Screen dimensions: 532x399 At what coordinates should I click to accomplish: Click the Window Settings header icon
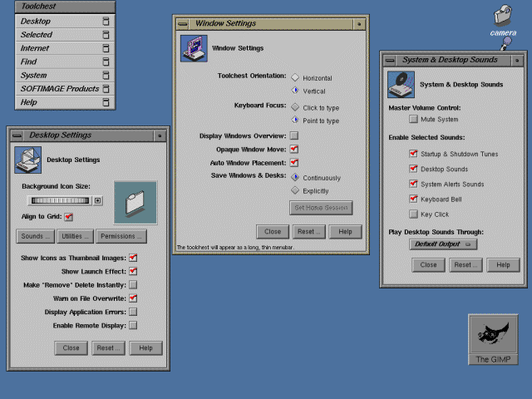pyautogui.click(x=194, y=48)
